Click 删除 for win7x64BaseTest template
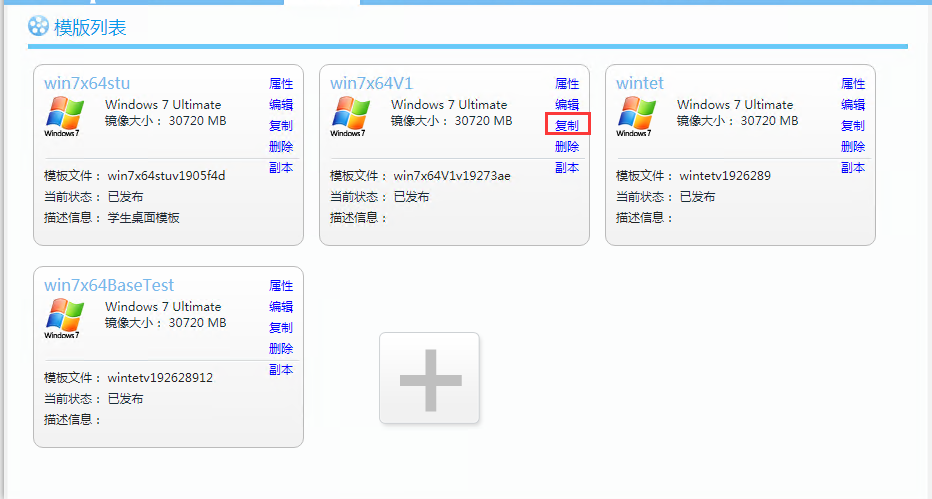Image resolution: width=932 pixels, height=499 pixels. (x=281, y=348)
